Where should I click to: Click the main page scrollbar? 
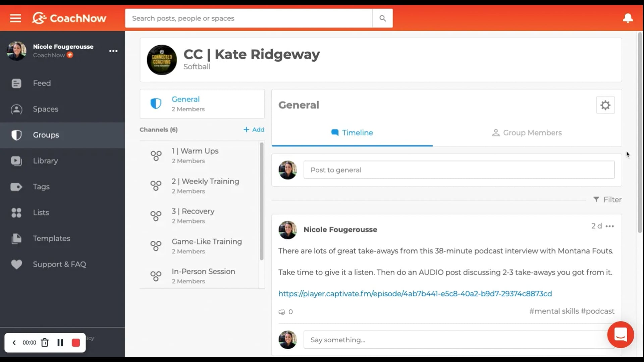[x=640, y=132]
